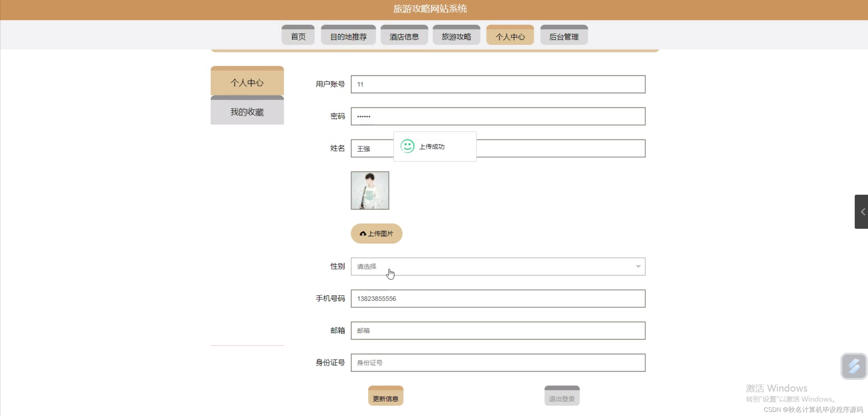
Task: Click the app icon at bottom right corner
Action: 854,366
